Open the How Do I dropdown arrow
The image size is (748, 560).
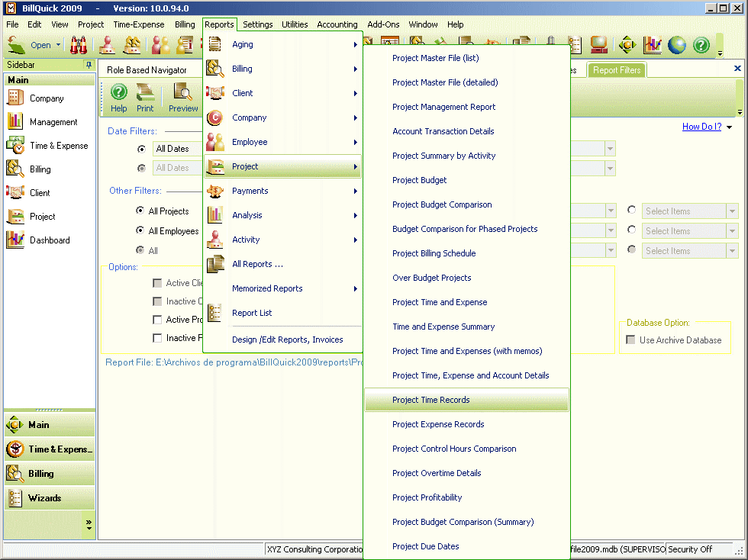(x=730, y=127)
